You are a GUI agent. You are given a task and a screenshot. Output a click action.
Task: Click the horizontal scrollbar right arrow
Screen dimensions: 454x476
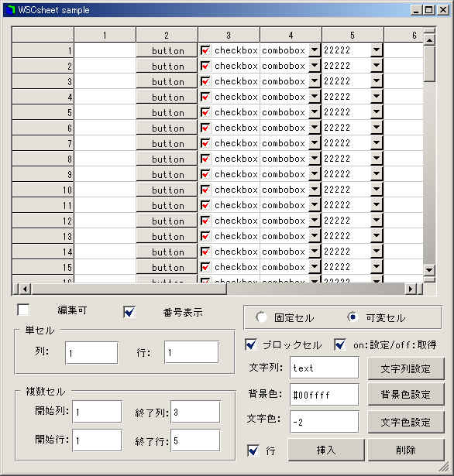click(411, 289)
